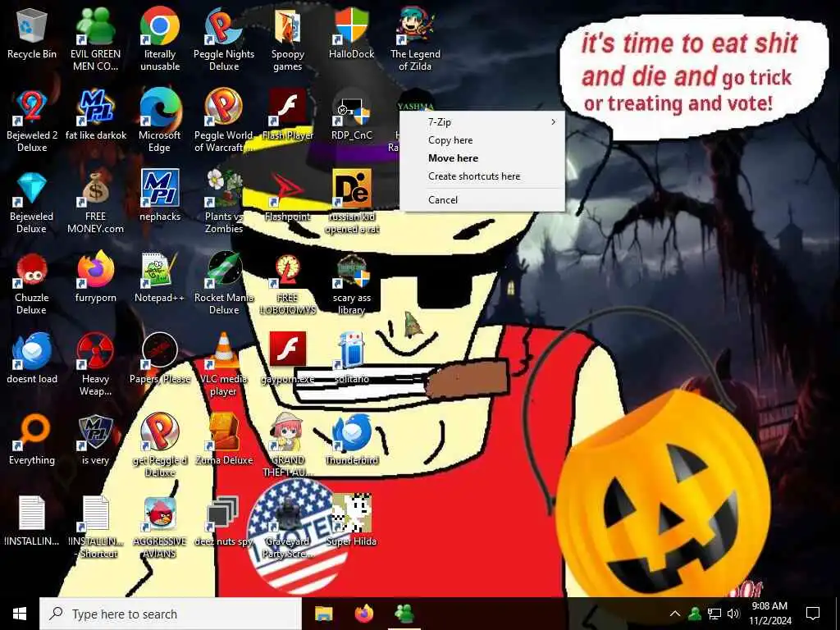Screen dimensions: 840x630
Task: Select the deez nuts spy icon
Action: click(x=224, y=514)
